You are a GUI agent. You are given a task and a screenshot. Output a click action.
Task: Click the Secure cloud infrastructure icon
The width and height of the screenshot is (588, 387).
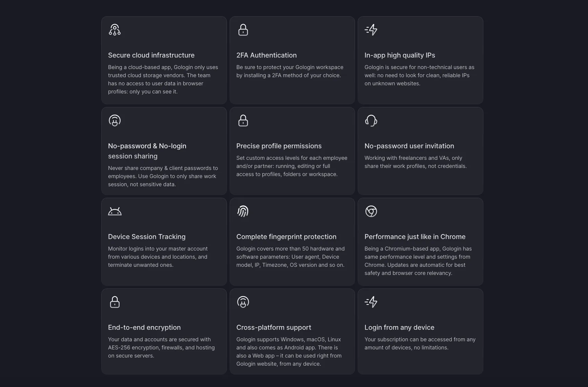click(x=114, y=30)
